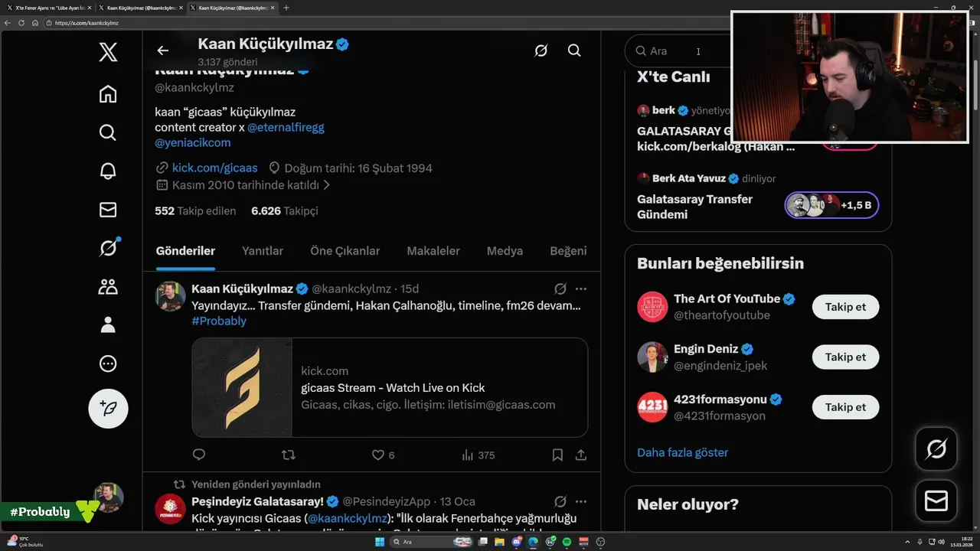The width and height of the screenshot is (980, 551).
Task: Click the browser home icon
Action: pyautogui.click(x=35, y=23)
